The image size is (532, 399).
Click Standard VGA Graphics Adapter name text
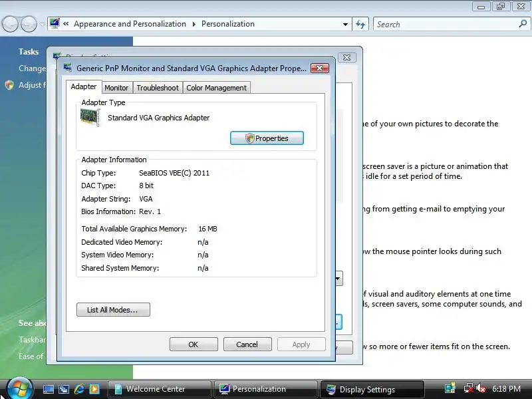pos(158,118)
